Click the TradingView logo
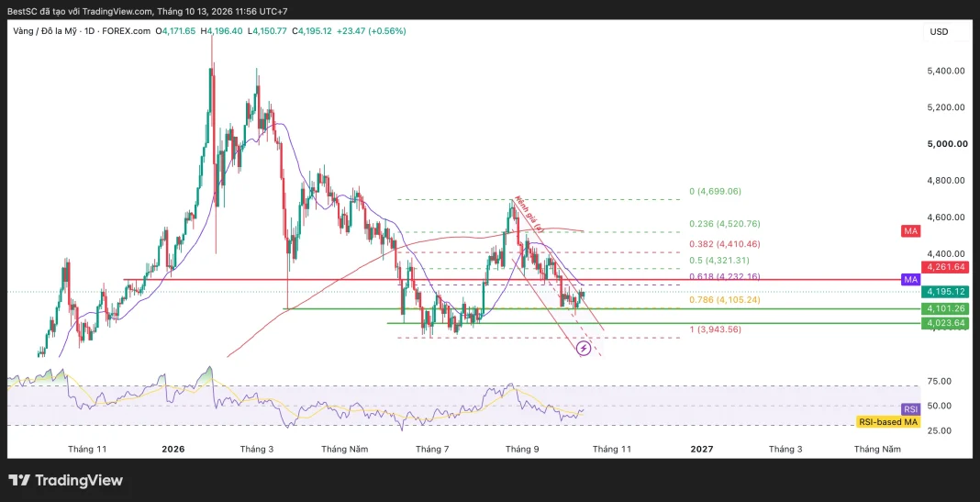The width and height of the screenshot is (980, 502). click(x=66, y=481)
